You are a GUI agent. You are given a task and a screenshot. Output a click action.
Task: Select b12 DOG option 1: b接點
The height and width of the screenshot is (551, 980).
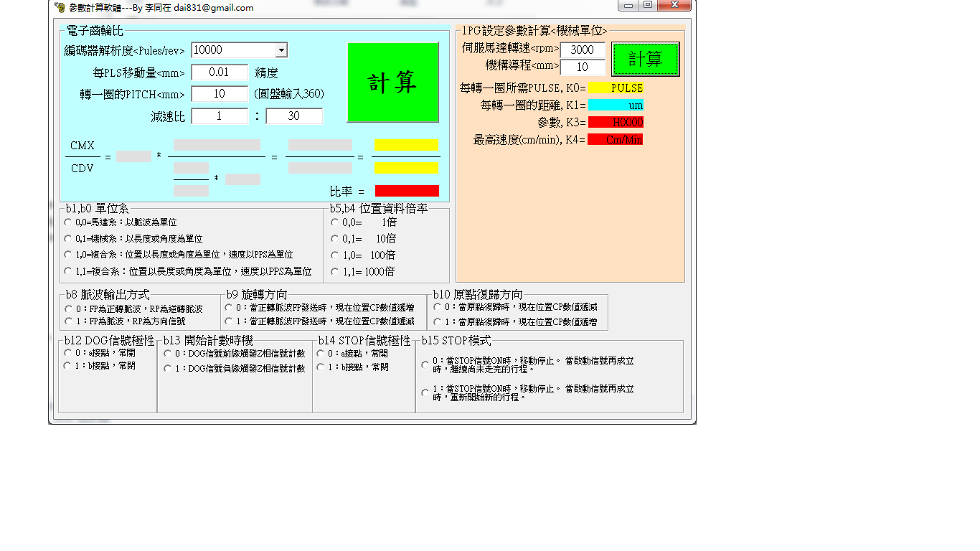(x=68, y=366)
